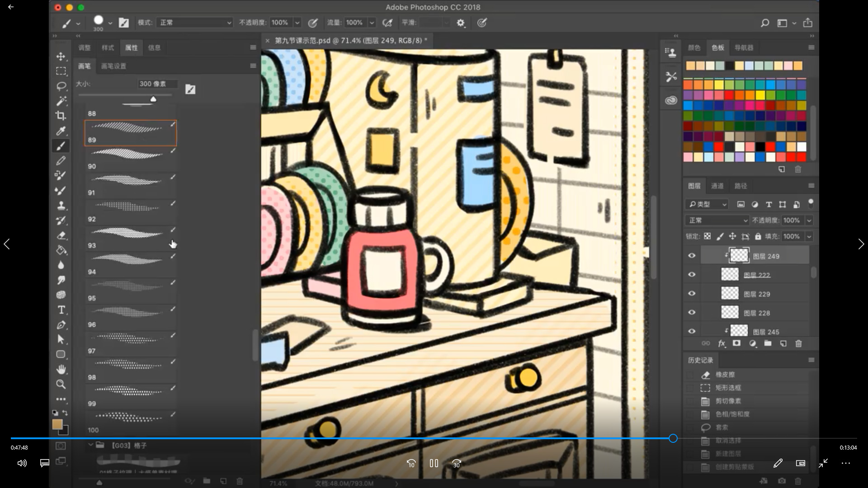Click history step 色相/饱和度
The width and height of the screenshot is (868, 488).
(x=733, y=414)
